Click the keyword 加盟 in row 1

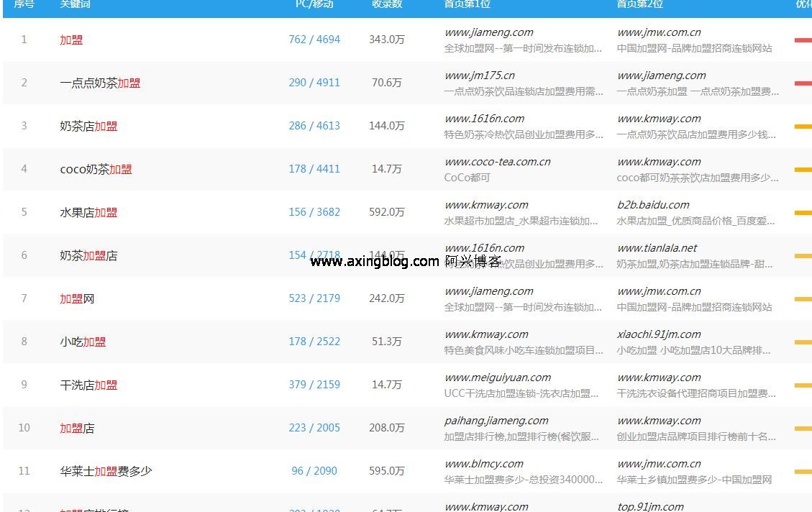click(x=71, y=40)
